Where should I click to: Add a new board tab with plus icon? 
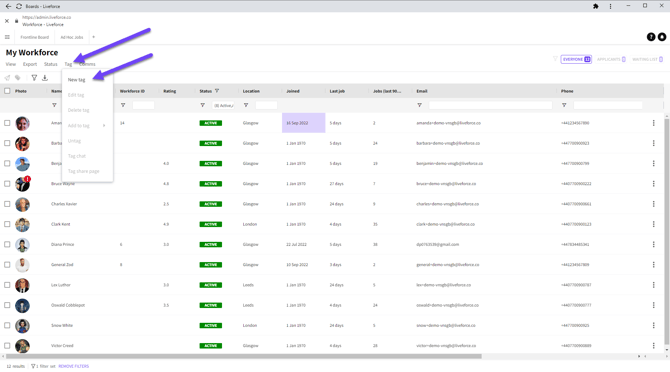click(x=94, y=37)
